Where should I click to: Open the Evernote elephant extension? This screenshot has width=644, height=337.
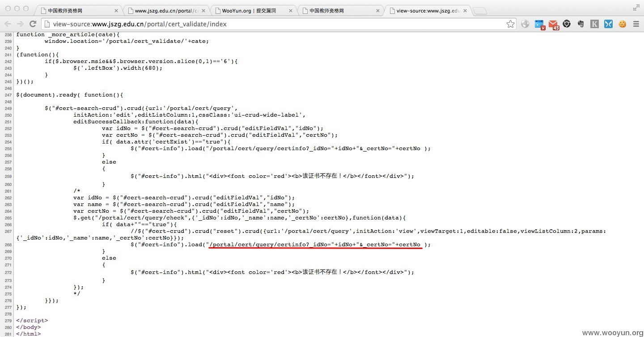[580, 24]
